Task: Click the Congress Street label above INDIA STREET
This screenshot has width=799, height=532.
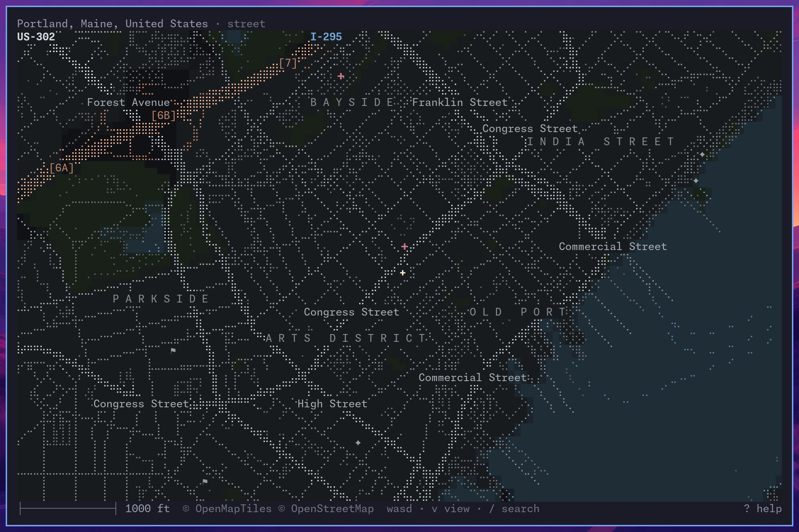Action: click(530, 129)
